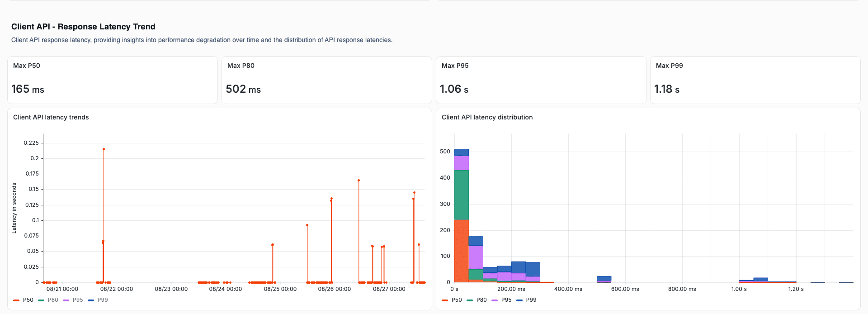Click the 08/27 00:00 x-axis label
The height and width of the screenshot is (314, 868).
point(389,289)
